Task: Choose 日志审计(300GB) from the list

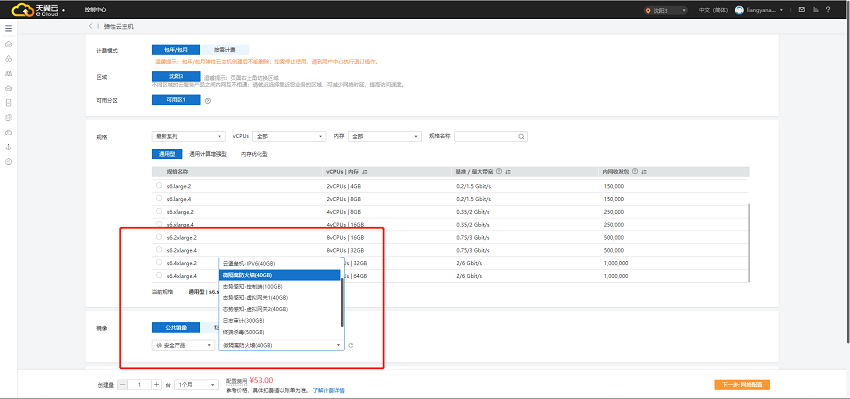Action: [280, 320]
